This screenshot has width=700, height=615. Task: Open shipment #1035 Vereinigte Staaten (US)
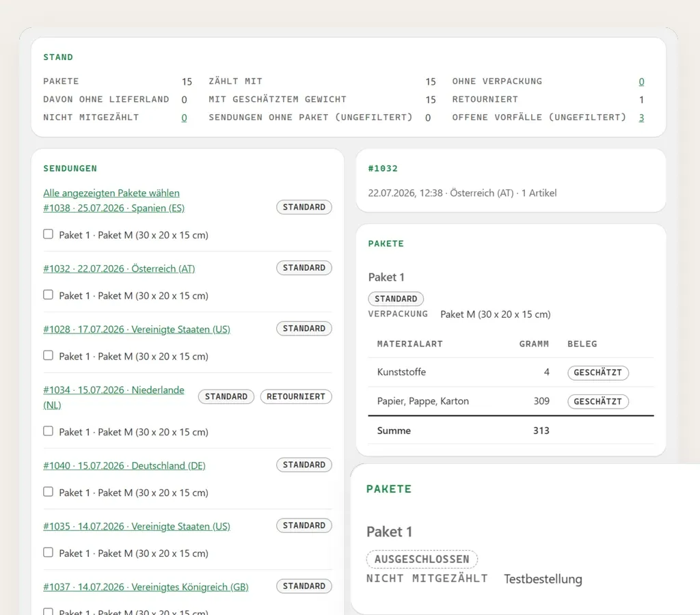tap(137, 526)
